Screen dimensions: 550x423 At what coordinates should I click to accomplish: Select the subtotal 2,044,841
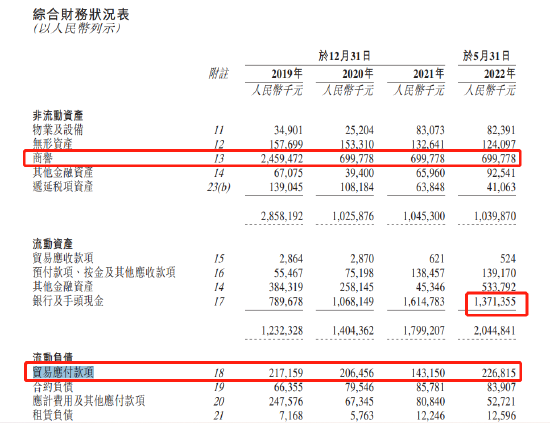495,331
